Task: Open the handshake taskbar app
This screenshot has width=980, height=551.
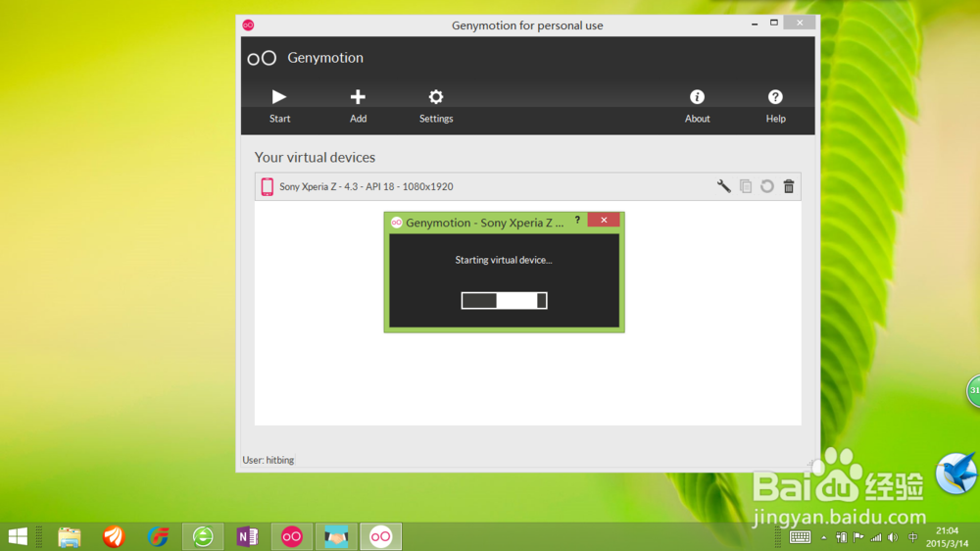Action: tap(336, 536)
